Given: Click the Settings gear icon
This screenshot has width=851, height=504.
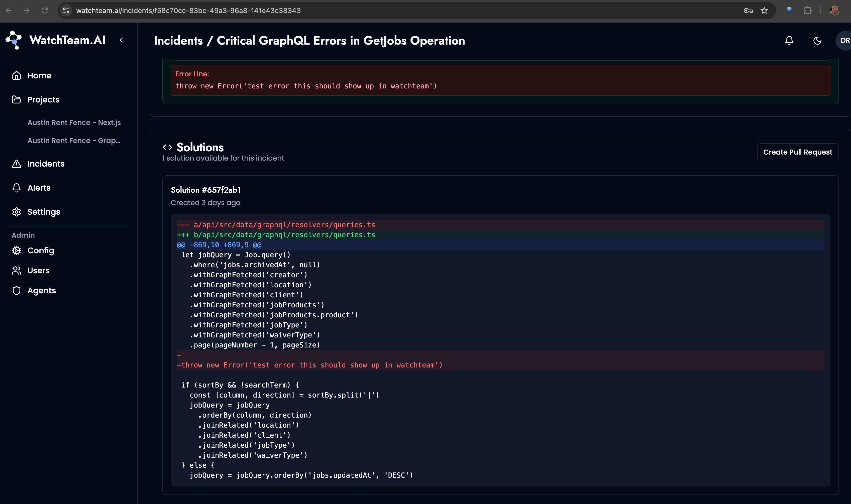Looking at the screenshot, I should [x=16, y=212].
